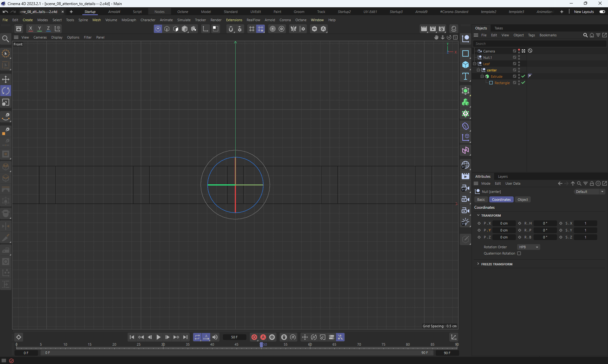Click the Cube primitive icon
This screenshot has height=364, width=608.
pos(465,65)
